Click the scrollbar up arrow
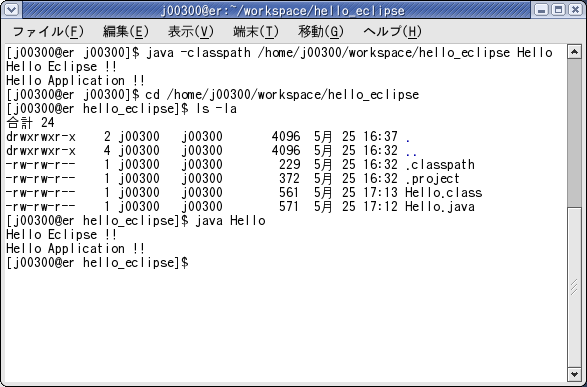The height and width of the screenshot is (387, 587). 574,52
